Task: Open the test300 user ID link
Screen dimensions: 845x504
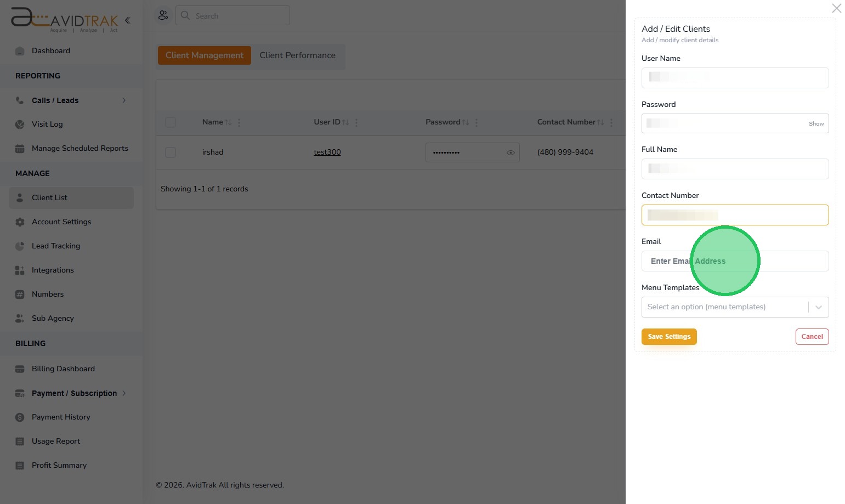Action: pos(327,152)
